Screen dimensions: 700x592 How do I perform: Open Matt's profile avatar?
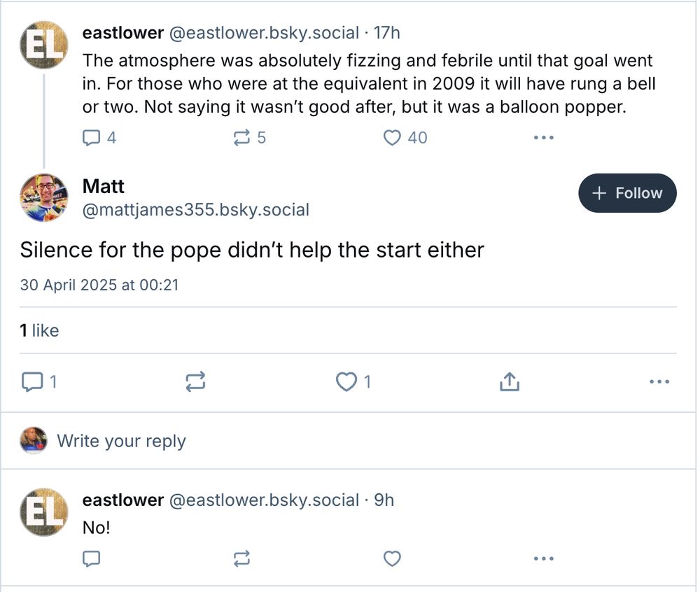44,197
